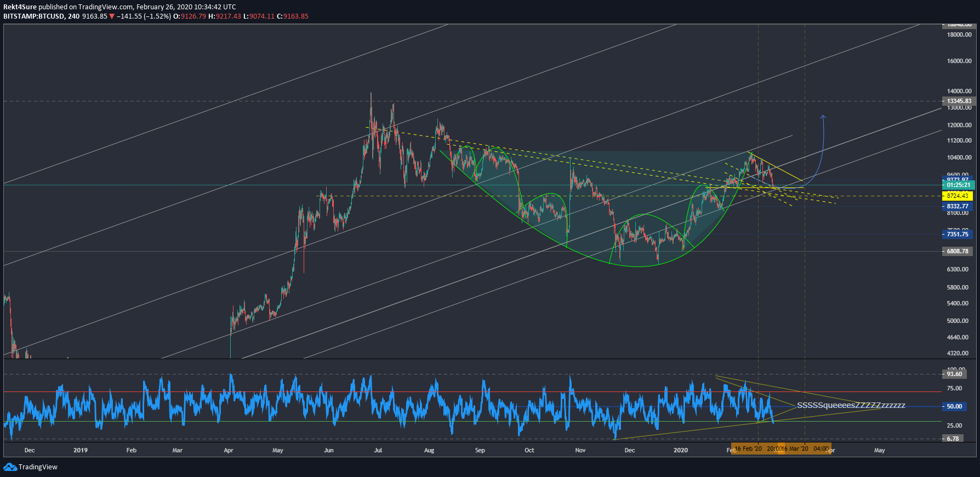980x477 pixels.
Task: Click the 2020 label on time axis
Action: point(681,450)
